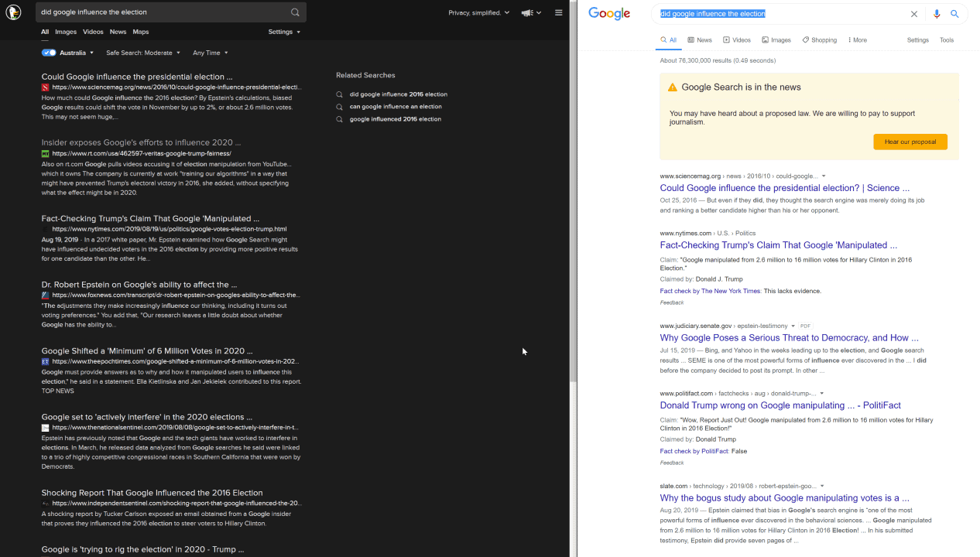
Task: Toggle the Australia region switch
Action: click(x=49, y=53)
